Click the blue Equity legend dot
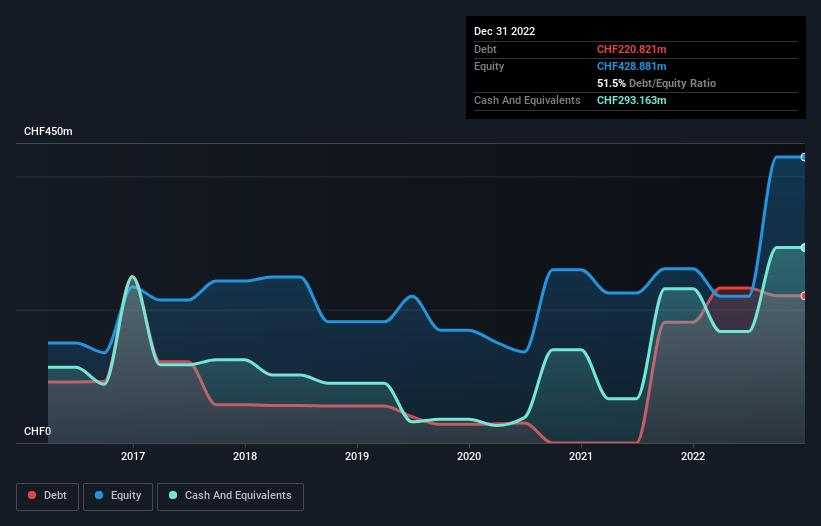 [x=99, y=495]
